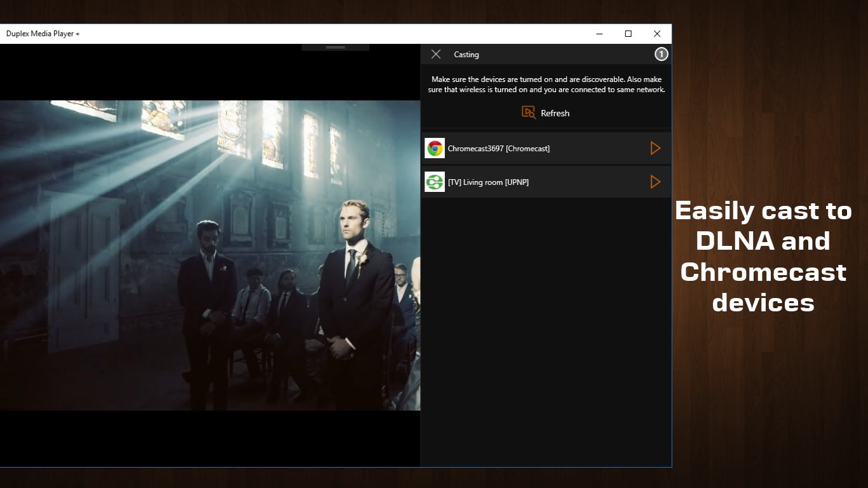This screenshot has height=488, width=868.
Task: Minimize the Duplex Media Player window
Action: pos(599,34)
